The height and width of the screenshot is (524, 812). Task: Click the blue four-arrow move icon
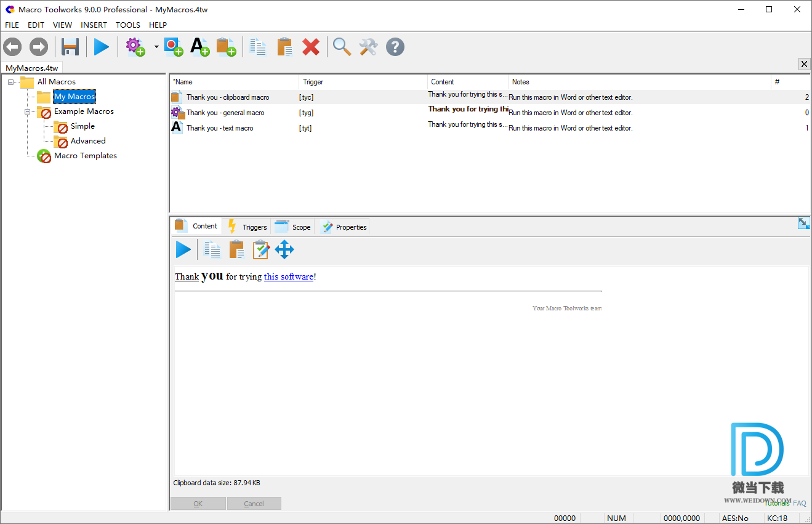tap(284, 249)
